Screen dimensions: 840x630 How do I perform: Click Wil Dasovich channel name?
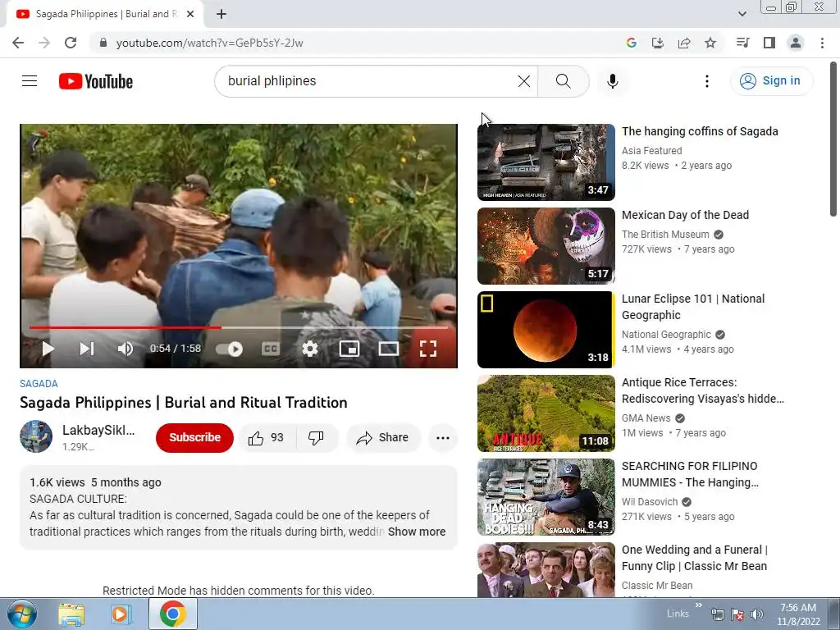click(650, 502)
